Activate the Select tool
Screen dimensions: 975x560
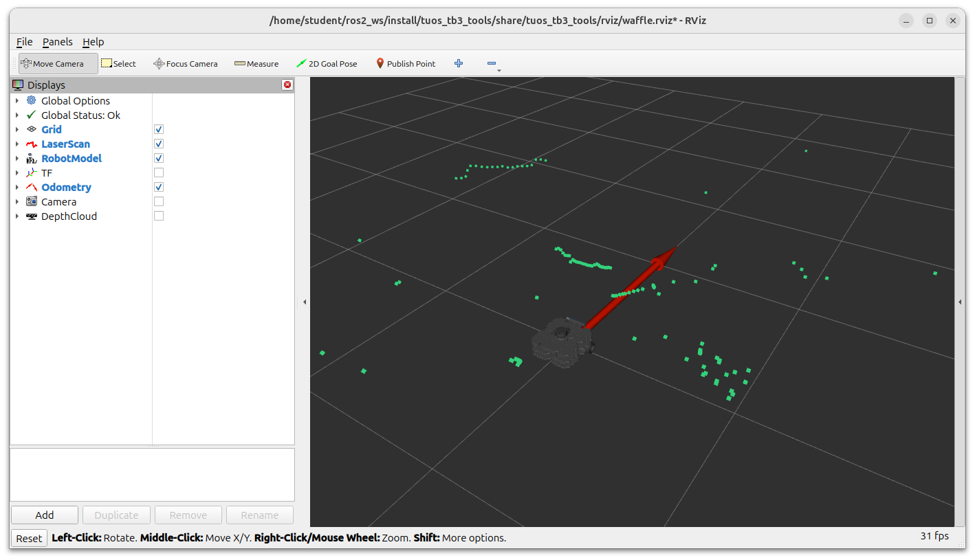click(118, 64)
